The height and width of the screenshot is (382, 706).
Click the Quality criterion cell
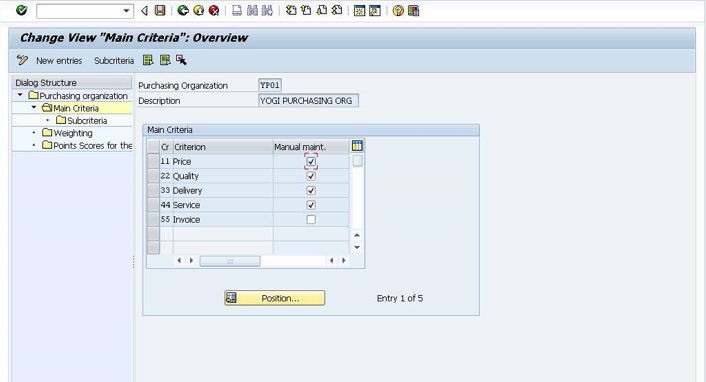(x=222, y=176)
